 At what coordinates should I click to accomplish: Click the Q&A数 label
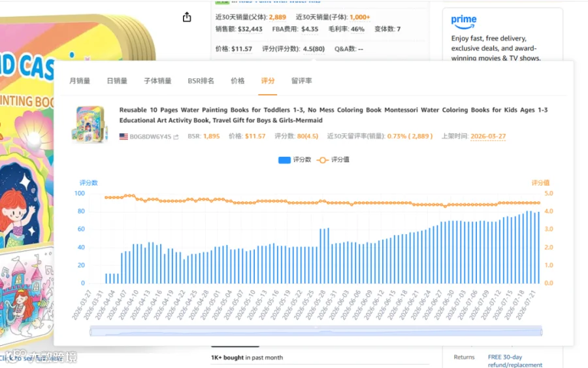345,49
